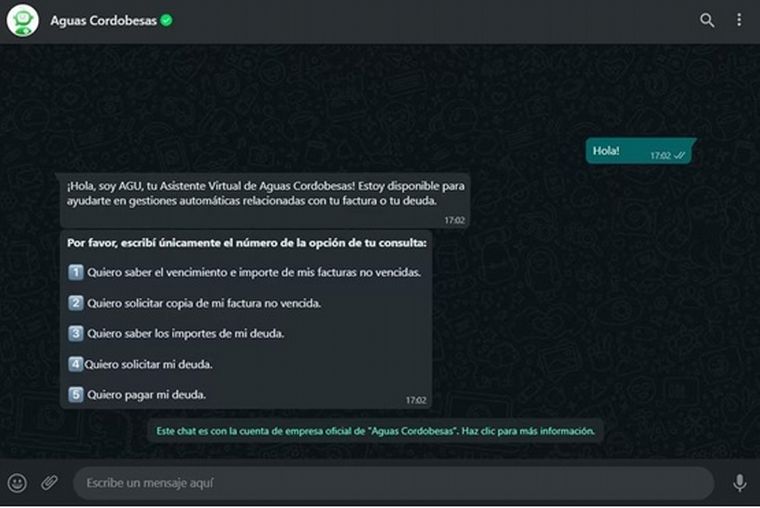Click the number 4 emoji option

coord(76,364)
